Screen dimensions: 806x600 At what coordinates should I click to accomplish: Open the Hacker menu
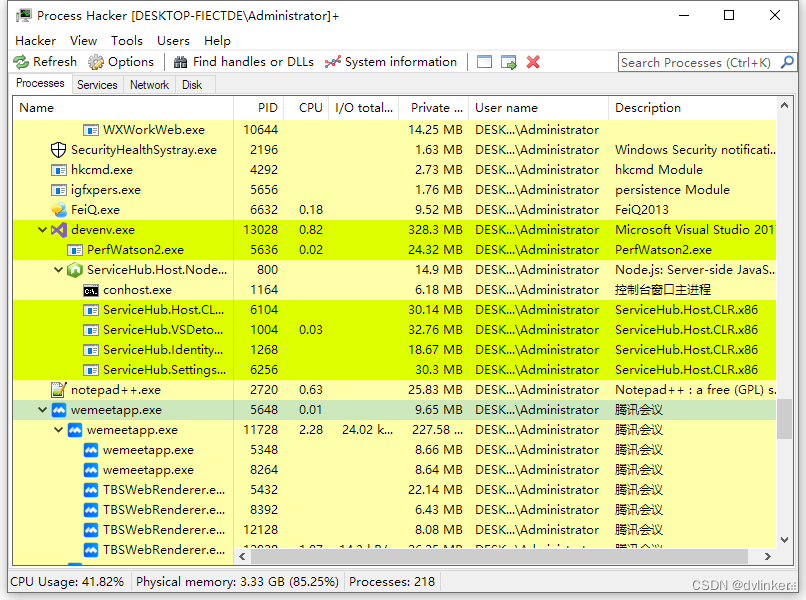(35, 41)
